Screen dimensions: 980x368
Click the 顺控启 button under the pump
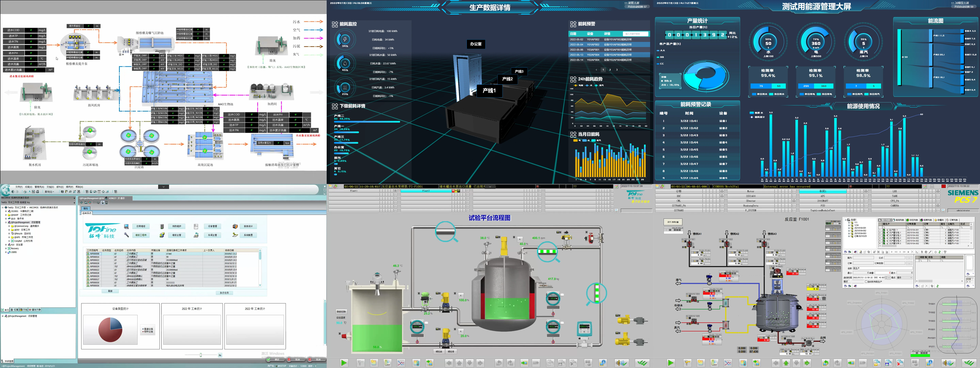pyautogui.click(x=439, y=352)
